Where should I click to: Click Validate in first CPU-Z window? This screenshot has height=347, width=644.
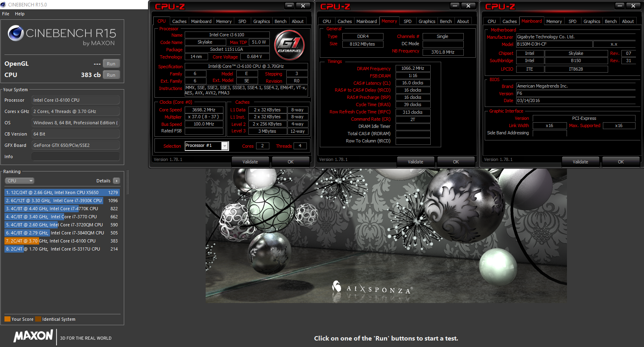250,162
